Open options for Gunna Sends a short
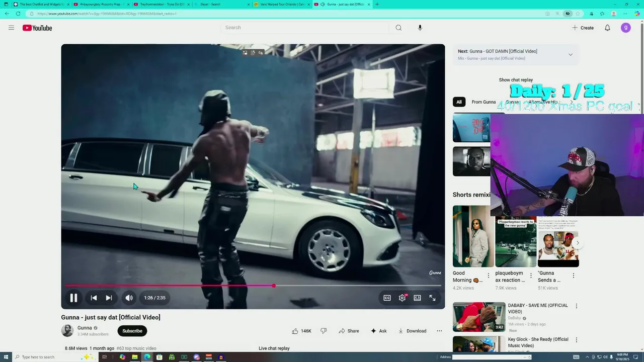Screen dimensions: 644x362 pos(573,276)
